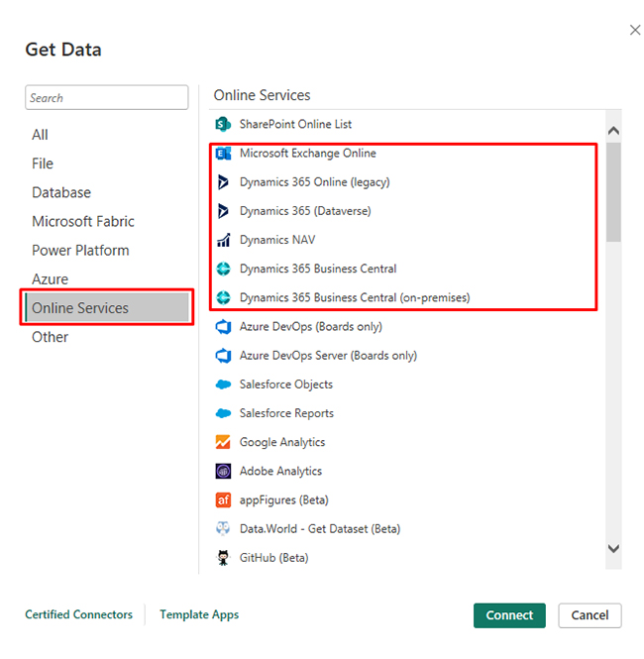Click the Connect button
644x659 pixels.
click(x=509, y=615)
